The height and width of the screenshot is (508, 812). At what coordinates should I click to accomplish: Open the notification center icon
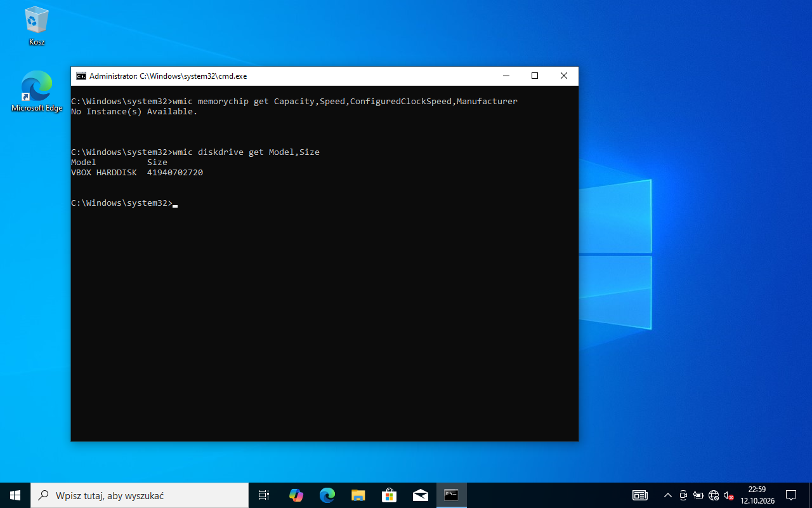click(791, 495)
